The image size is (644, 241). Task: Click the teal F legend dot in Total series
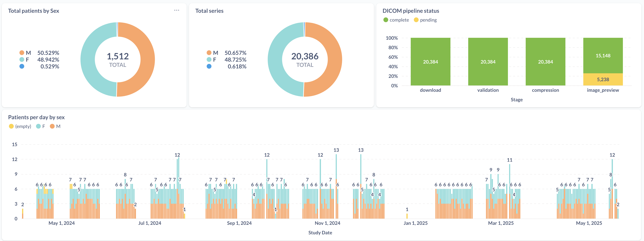[x=209, y=59]
